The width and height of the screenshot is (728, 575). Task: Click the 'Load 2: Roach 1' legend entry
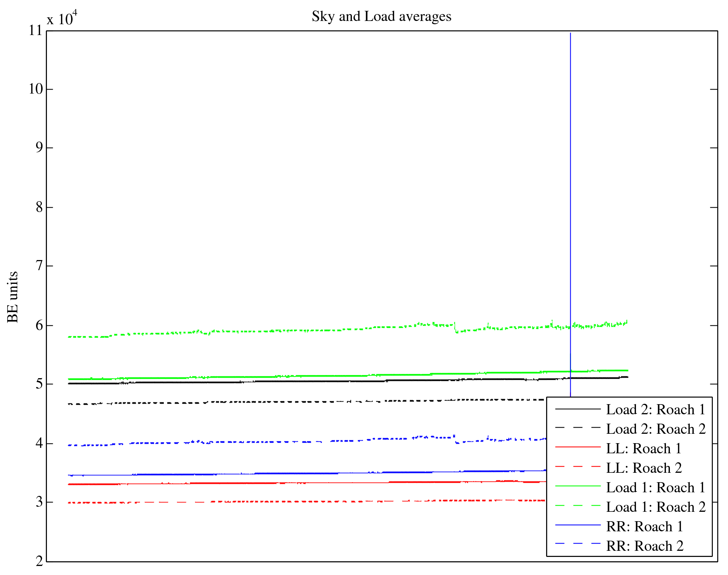pyautogui.click(x=655, y=410)
